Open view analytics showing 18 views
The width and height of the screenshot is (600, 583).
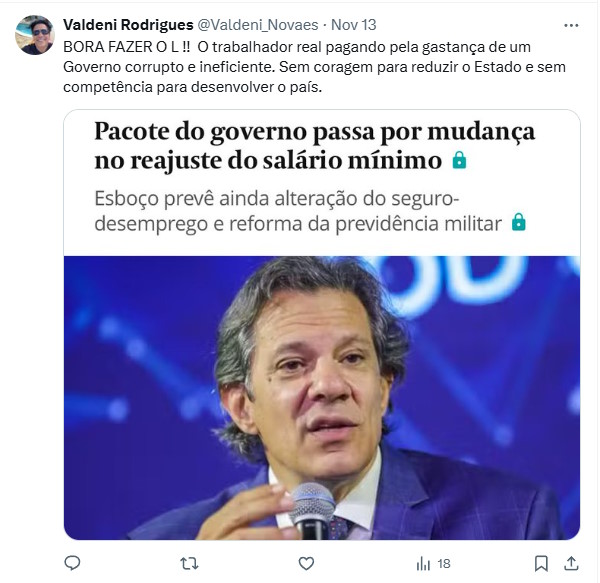tap(433, 563)
